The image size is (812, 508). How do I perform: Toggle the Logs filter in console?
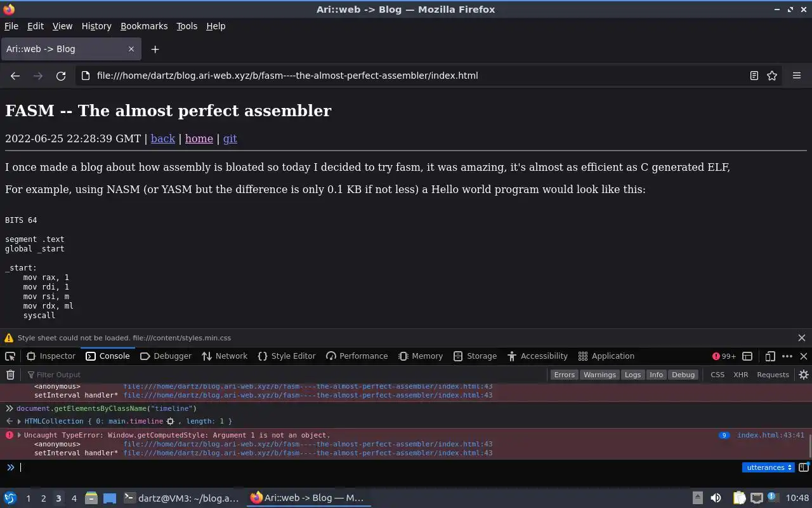click(x=632, y=375)
